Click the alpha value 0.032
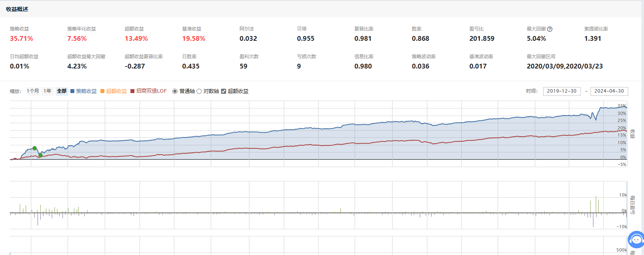This screenshot has height=255, width=644. (248, 38)
